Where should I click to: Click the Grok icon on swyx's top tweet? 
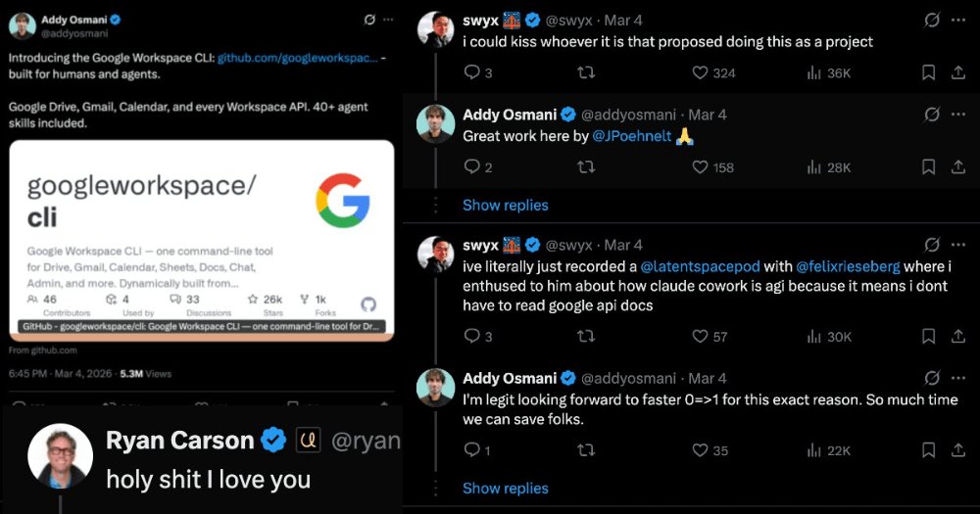[x=932, y=20]
